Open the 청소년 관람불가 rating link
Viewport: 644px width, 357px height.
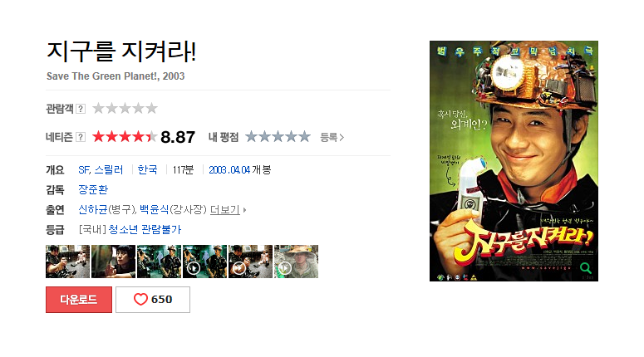click(145, 229)
